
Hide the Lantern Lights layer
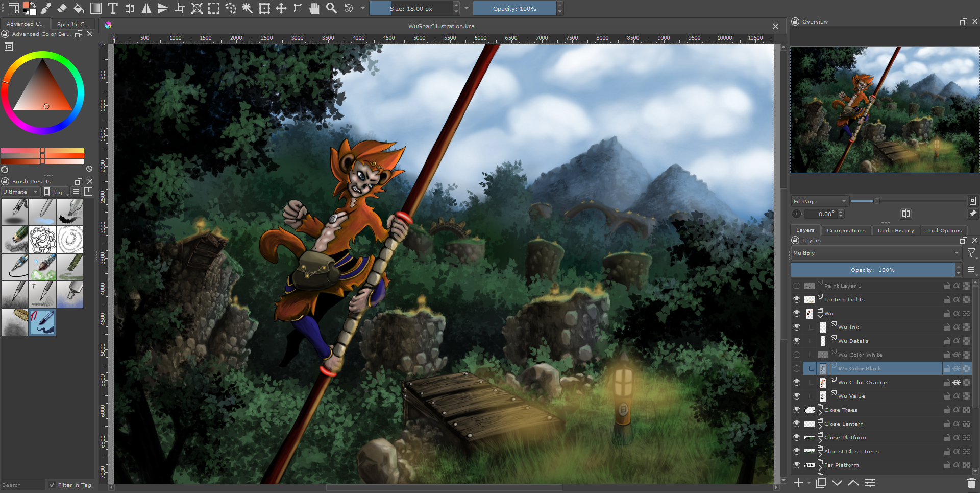pos(797,299)
